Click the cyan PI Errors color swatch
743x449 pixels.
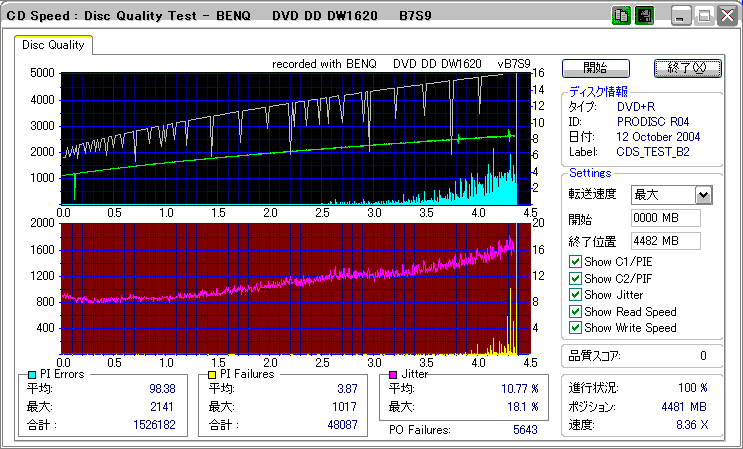31,374
